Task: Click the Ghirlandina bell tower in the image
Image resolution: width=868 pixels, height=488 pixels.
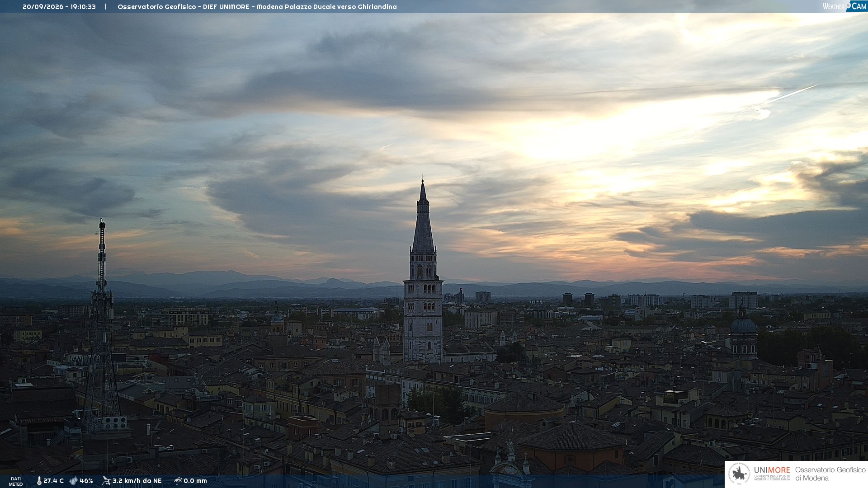Action: coord(423,271)
